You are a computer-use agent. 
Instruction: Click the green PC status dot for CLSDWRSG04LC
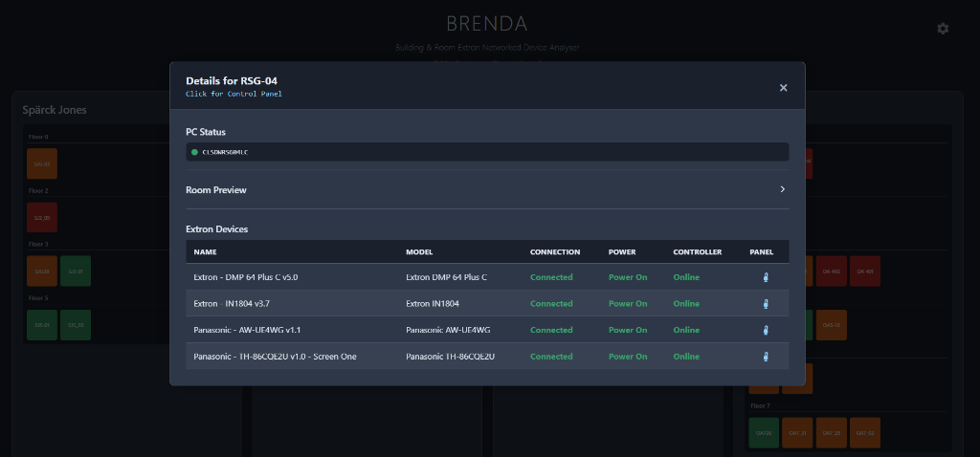(195, 152)
